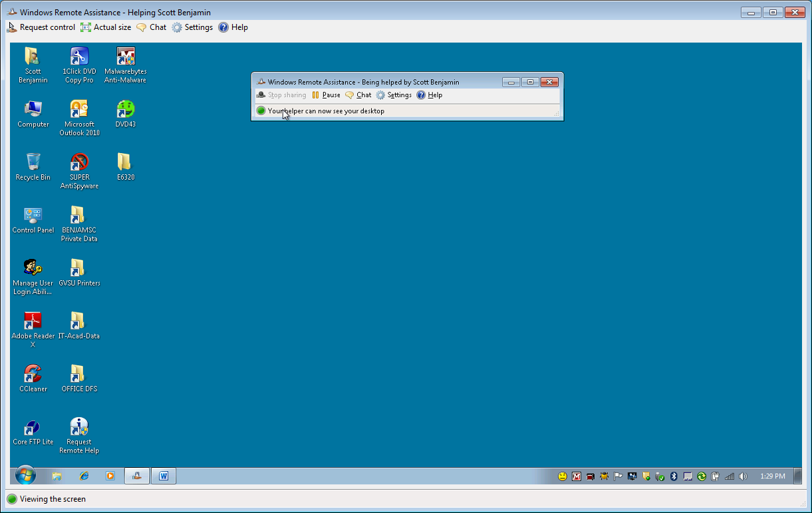Open Internet Explorer from the remote taskbar

click(84, 476)
